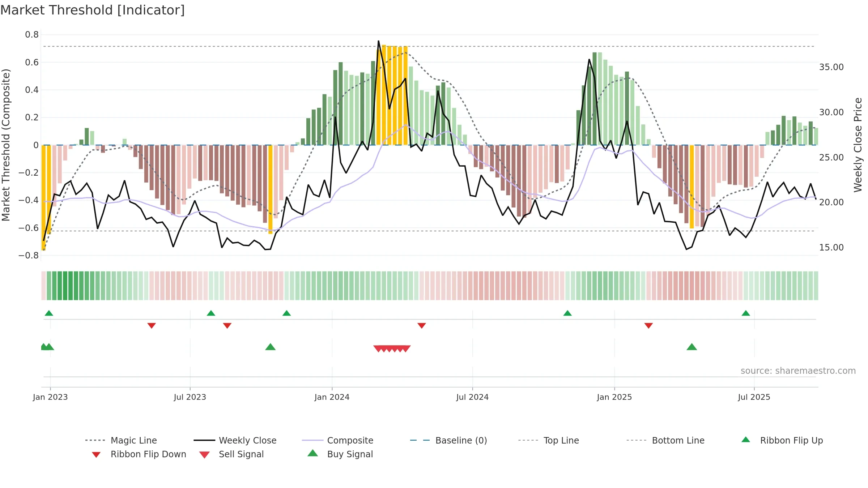Click the ribbon flip up marker at Jan 2023

click(49, 313)
